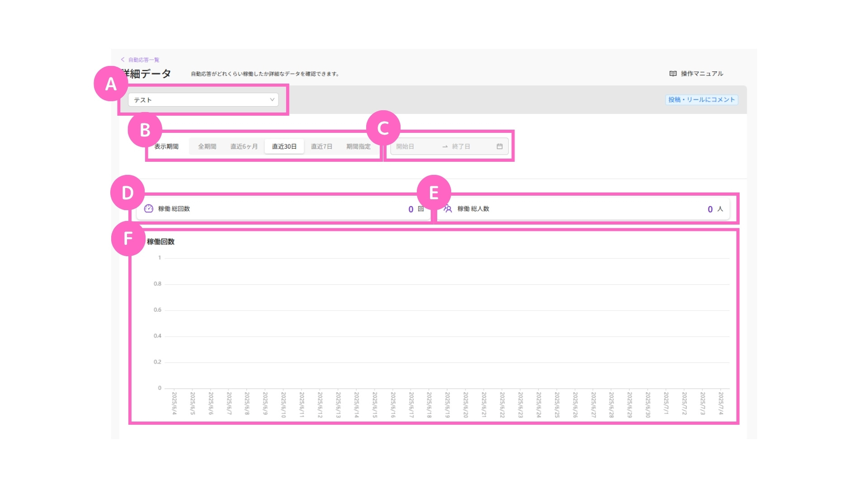Click the 稼働 総人数 people icon
The height and width of the screenshot is (488, 868).
[448, 209]
